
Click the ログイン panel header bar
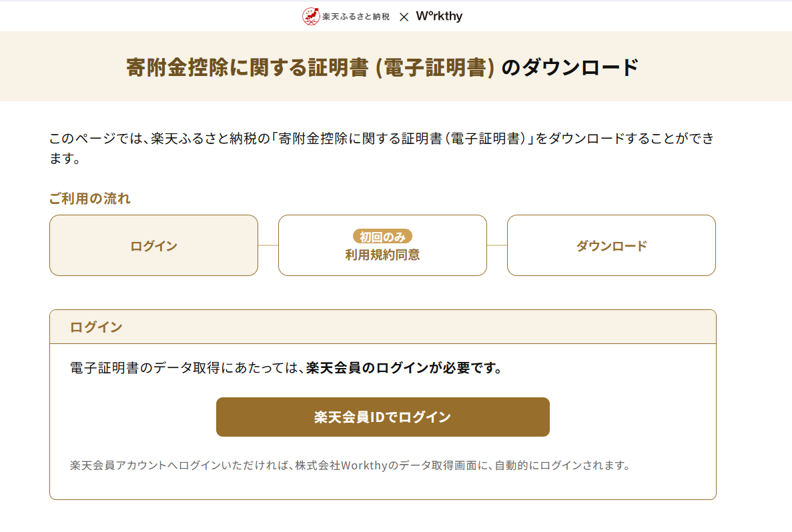click(382, 327)
